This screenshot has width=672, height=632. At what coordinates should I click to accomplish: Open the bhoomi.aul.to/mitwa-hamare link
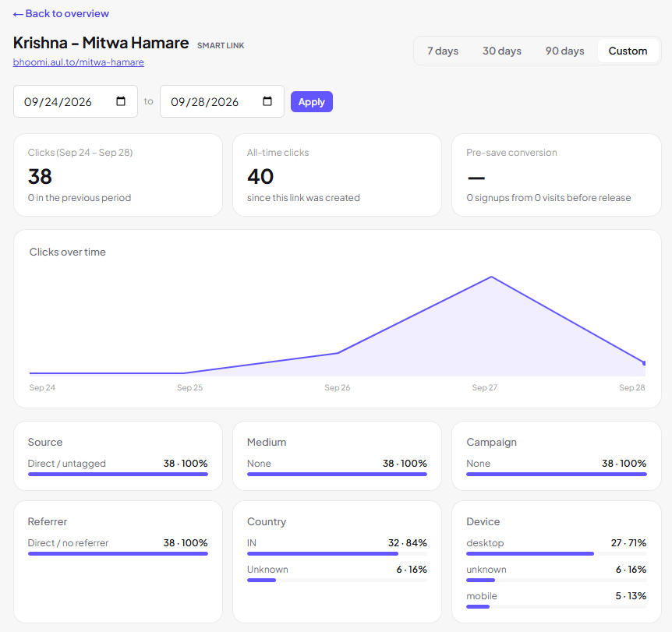point(79,62)
